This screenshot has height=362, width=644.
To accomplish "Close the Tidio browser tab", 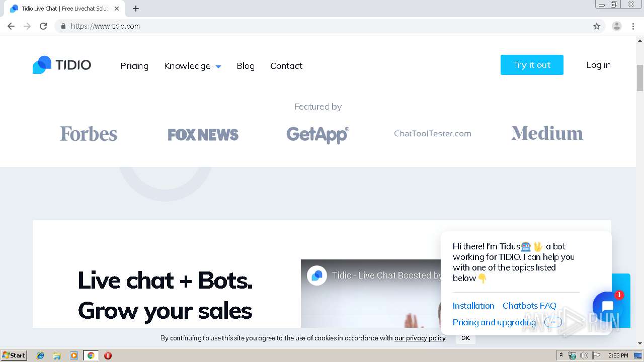I will (x=117, y=9).
